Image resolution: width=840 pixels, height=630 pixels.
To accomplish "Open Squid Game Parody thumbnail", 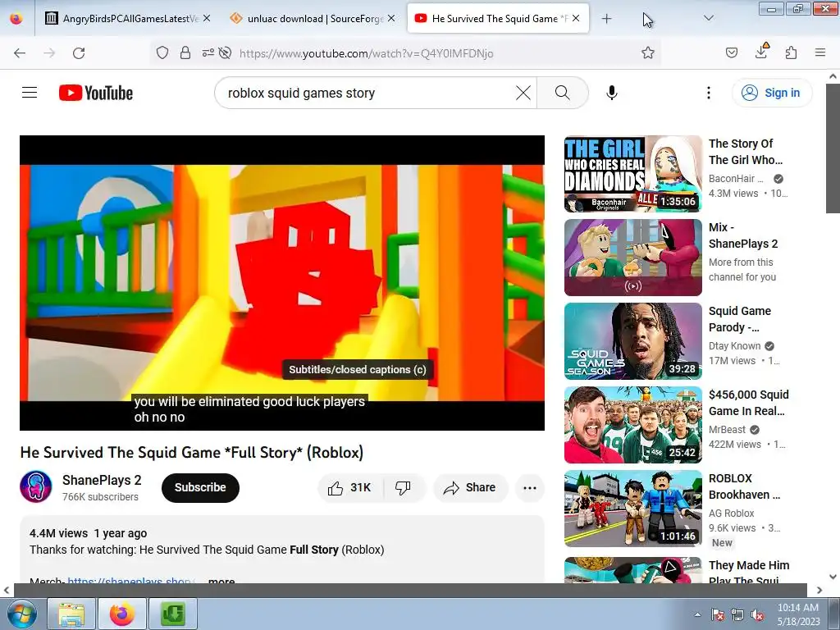I will tap(632, 340).
